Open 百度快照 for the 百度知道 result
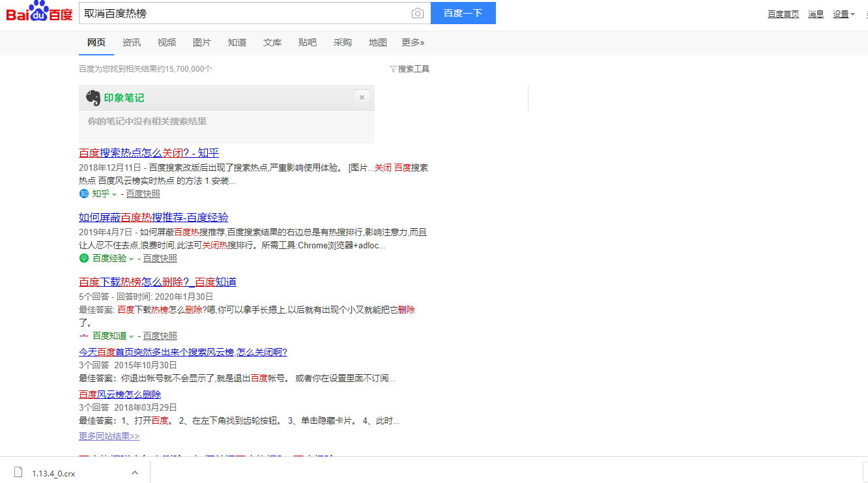Viewport: 868px width, 483px height. pyautogui.click(x=160, y=336)
